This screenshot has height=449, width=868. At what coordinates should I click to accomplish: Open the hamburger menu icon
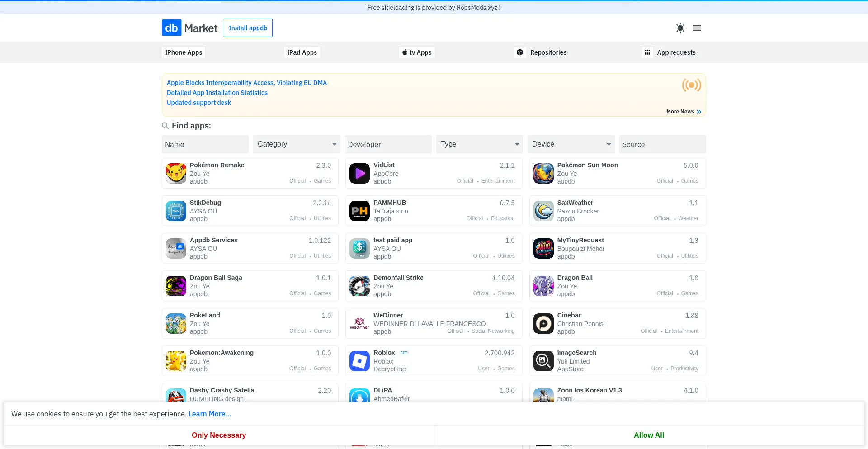click(697, 28)
